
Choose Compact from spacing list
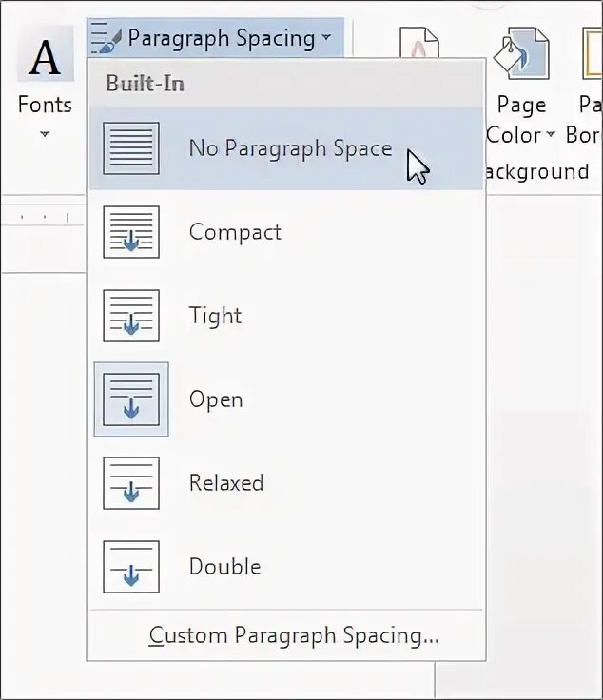235,232
